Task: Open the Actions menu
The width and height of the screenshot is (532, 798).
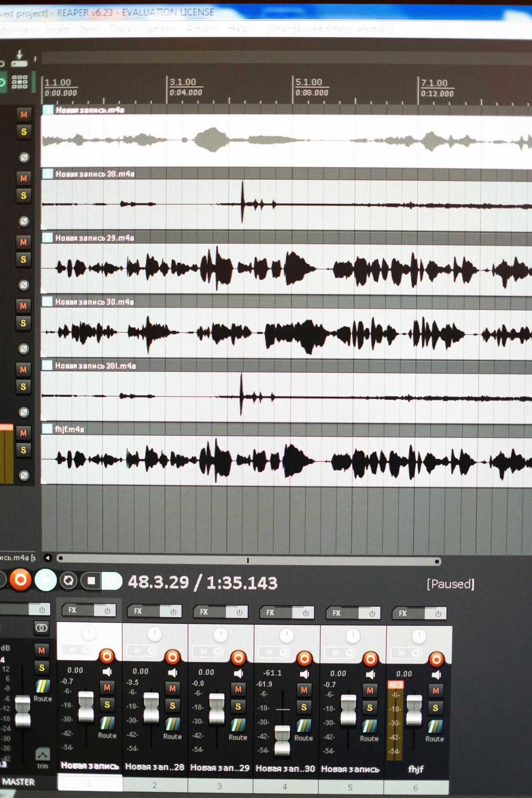Action: click(202, 29)
